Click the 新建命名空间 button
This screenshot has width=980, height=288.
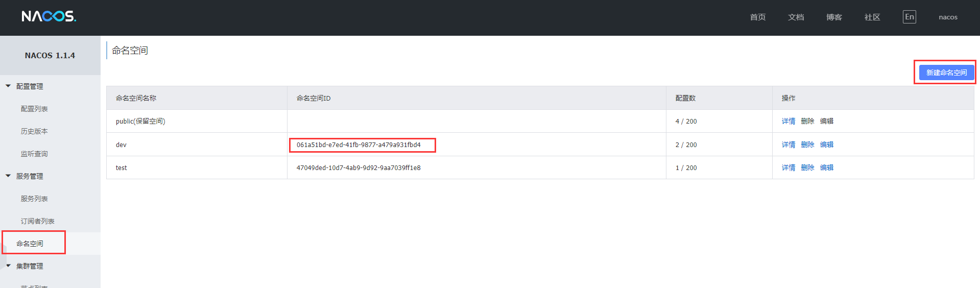946,73
